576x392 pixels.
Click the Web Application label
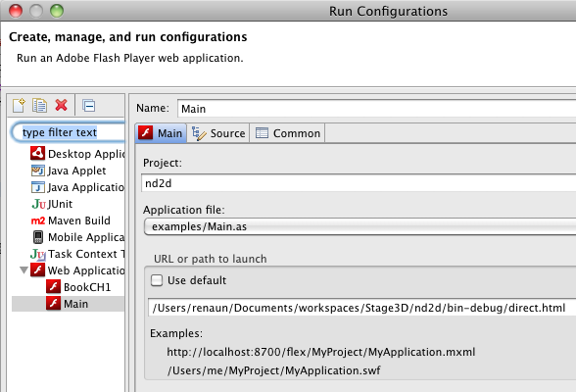86,270
